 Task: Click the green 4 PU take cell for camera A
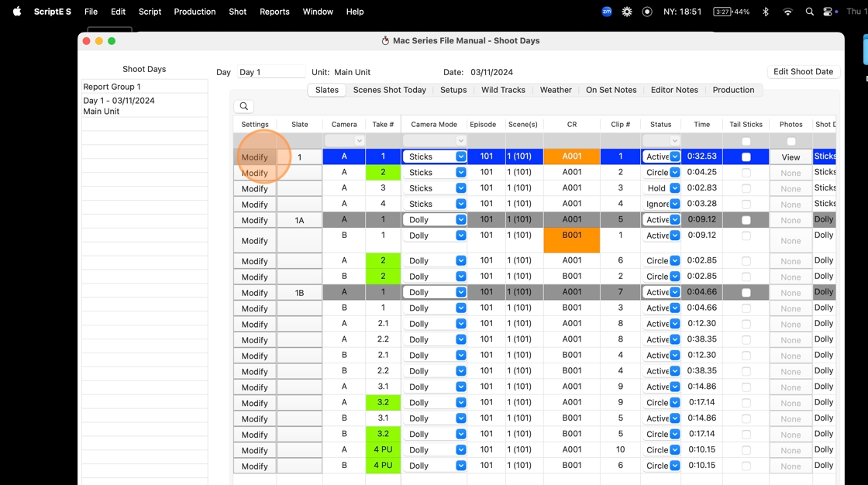pyautogui.click(x=383, y=449)
